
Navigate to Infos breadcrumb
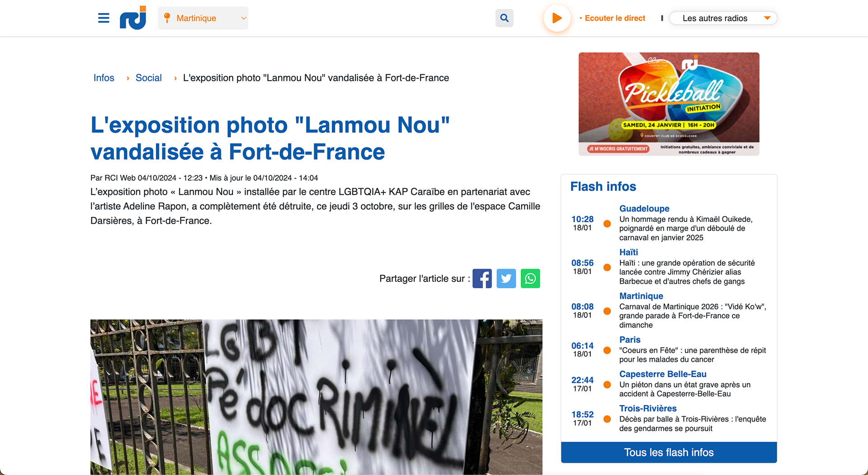pyautogui.click(x=104, y=78)
